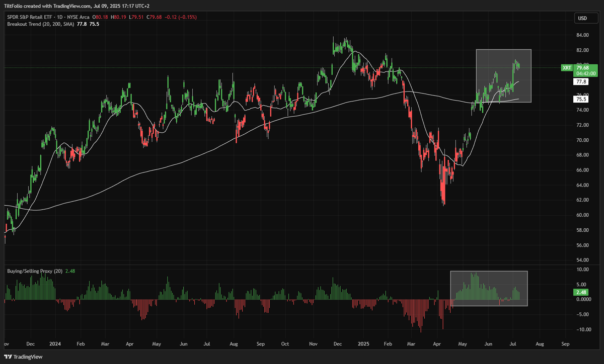This screenshot has width=604, height=364.
Task: Select the 77.8 moving average axis label
Action: (x=581, y=81)
